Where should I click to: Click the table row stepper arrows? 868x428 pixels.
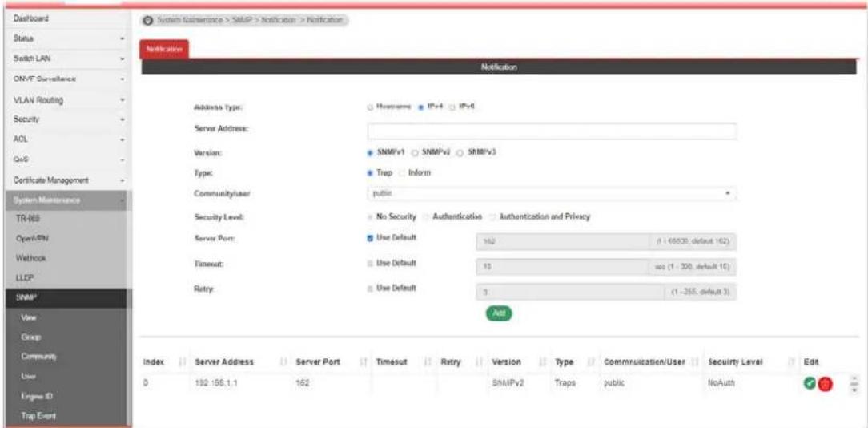pos(854,384)
